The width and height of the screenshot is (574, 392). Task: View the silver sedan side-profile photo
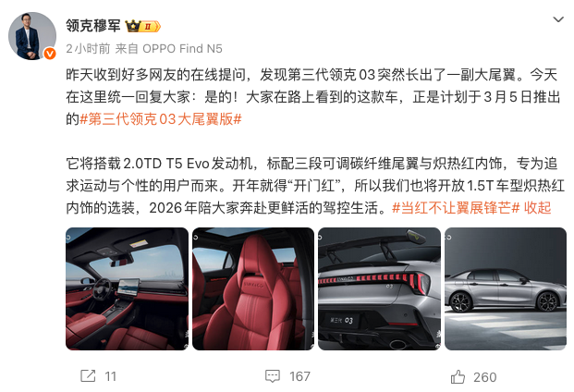(506, 288)
